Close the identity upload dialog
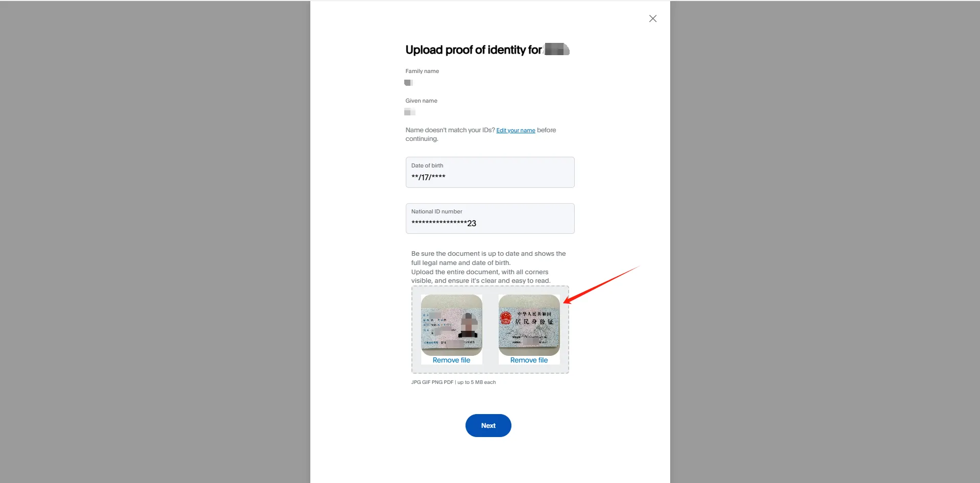This screenshot has height=483, width=980. [x=652, y=18]
